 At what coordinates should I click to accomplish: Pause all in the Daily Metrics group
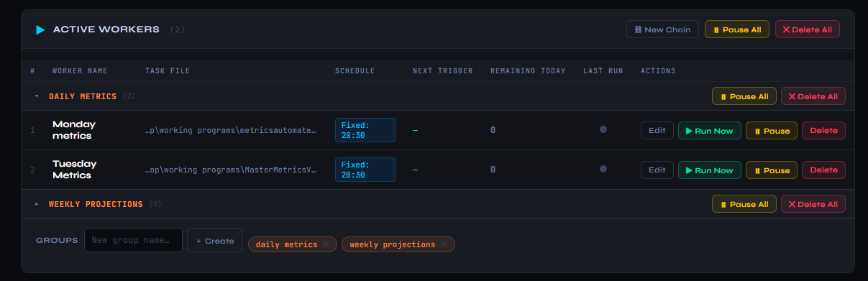pyautogui.click(x=744, y=96)
